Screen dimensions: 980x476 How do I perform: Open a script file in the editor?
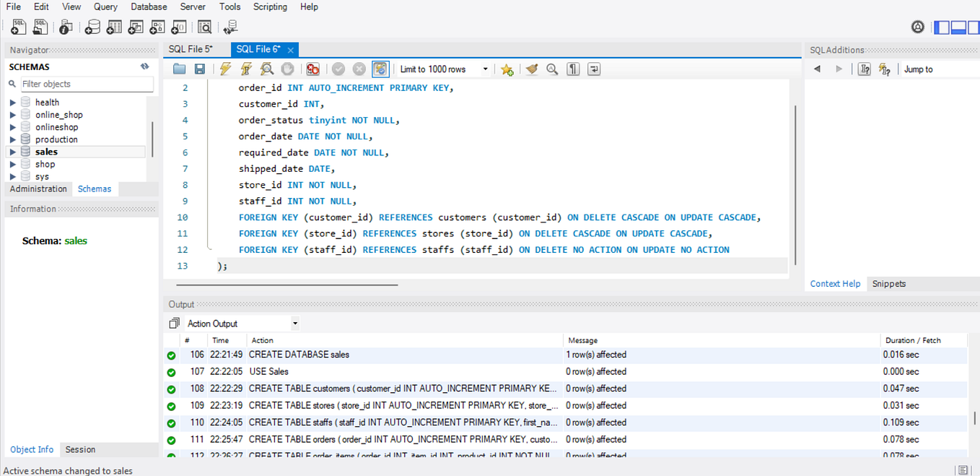point(180,69)
